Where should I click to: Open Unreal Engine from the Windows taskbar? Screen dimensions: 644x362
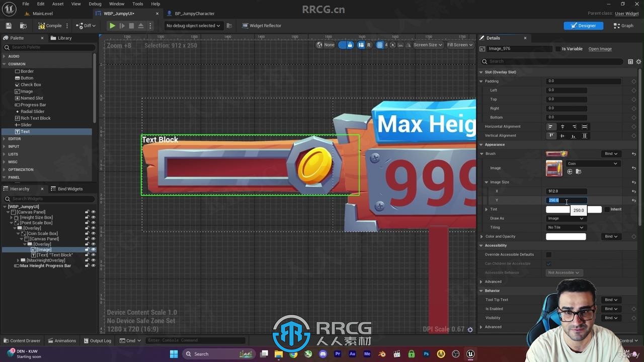[x=470, y=354]
